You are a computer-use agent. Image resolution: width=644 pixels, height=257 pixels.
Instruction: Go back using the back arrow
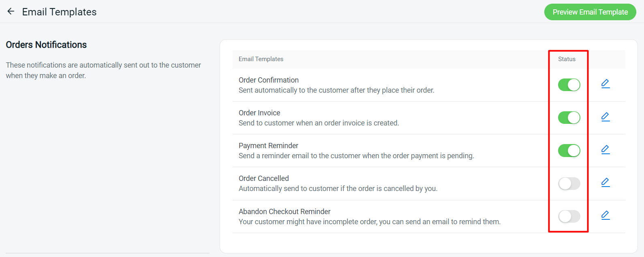click(x=10, y=11)
